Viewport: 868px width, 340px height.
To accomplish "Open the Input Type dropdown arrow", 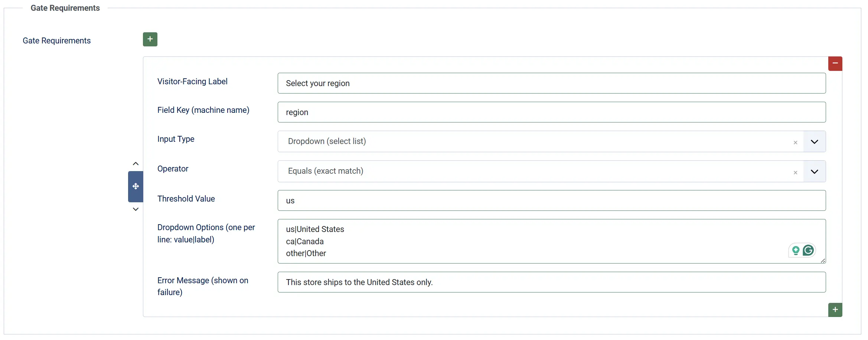I will coord(814,141).
